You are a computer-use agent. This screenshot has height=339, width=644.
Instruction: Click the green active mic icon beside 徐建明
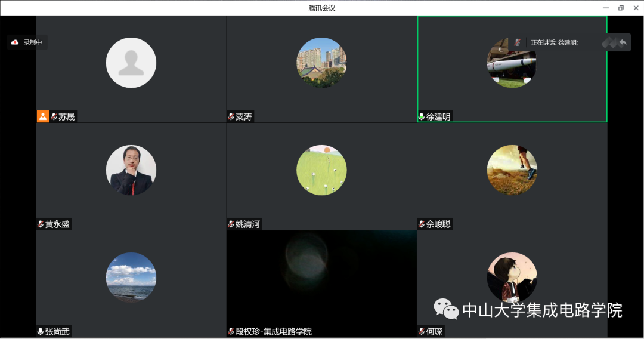(x=422, y=117)
